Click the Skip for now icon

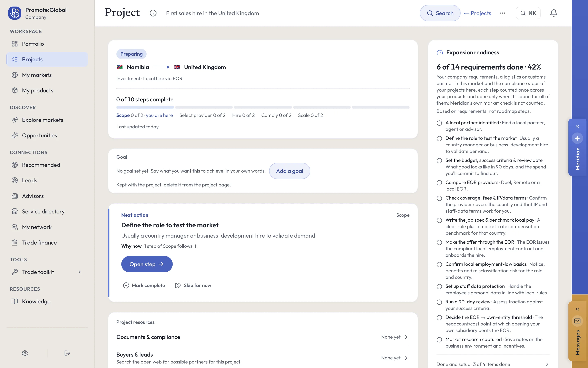tap(178, 285)
